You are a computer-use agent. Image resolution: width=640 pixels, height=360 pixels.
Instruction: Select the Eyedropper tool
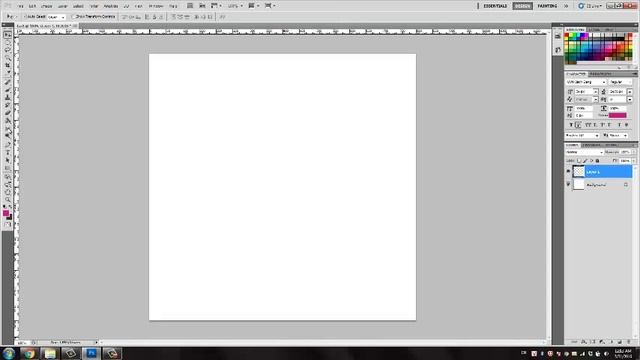point(7,72)
